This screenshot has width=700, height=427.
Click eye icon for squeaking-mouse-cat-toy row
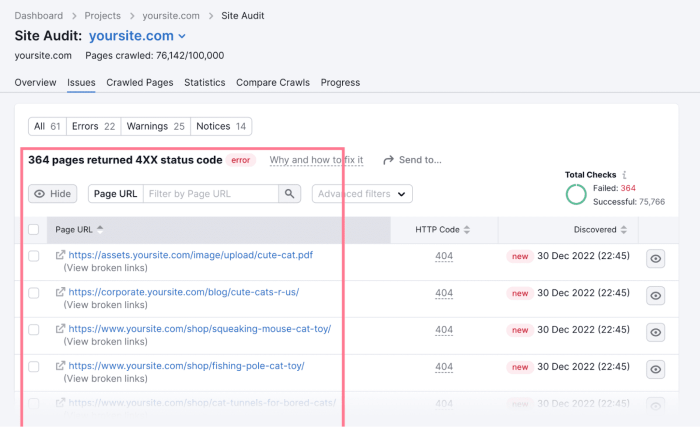tap(655, 332)
